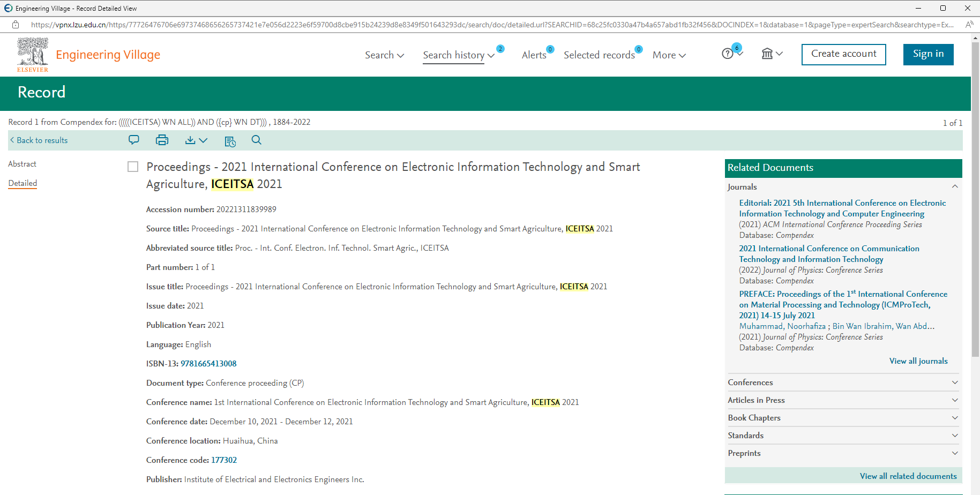Select the Detailed view tab
This screenshot has width=980, height=495.
coord(23,183)
